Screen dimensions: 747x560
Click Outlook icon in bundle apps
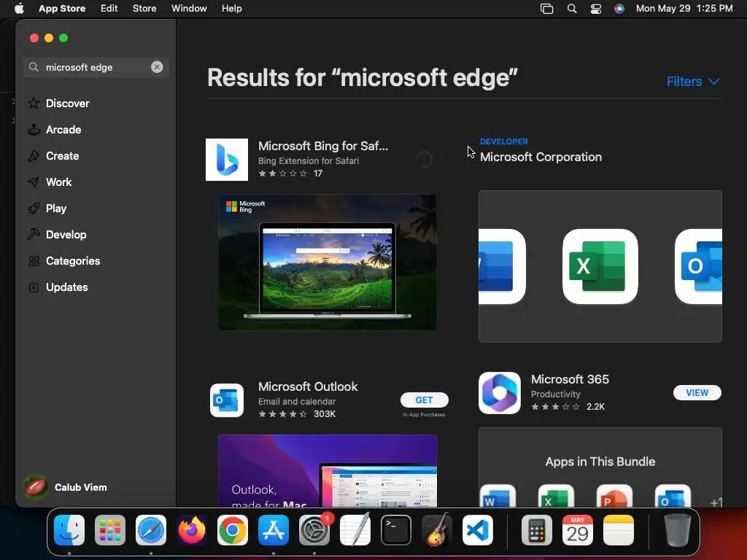click(x=673, y=496)
